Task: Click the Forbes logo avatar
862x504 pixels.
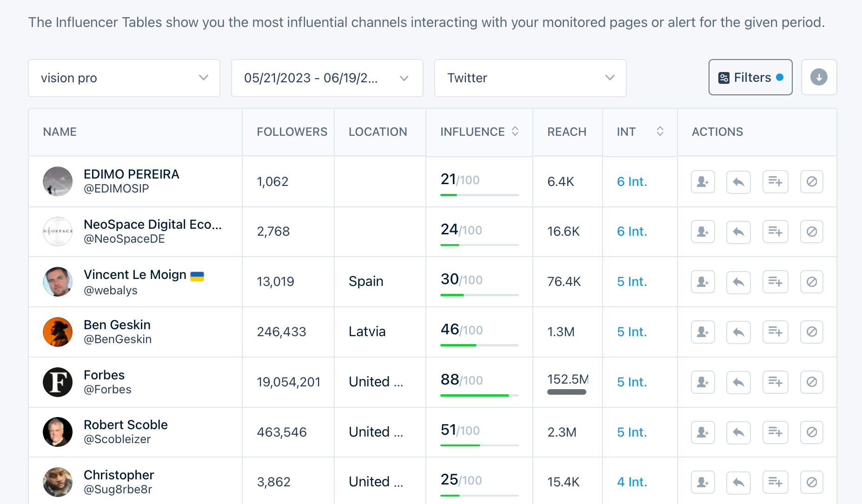Action: pyautogui.click(x=58, y=382)
